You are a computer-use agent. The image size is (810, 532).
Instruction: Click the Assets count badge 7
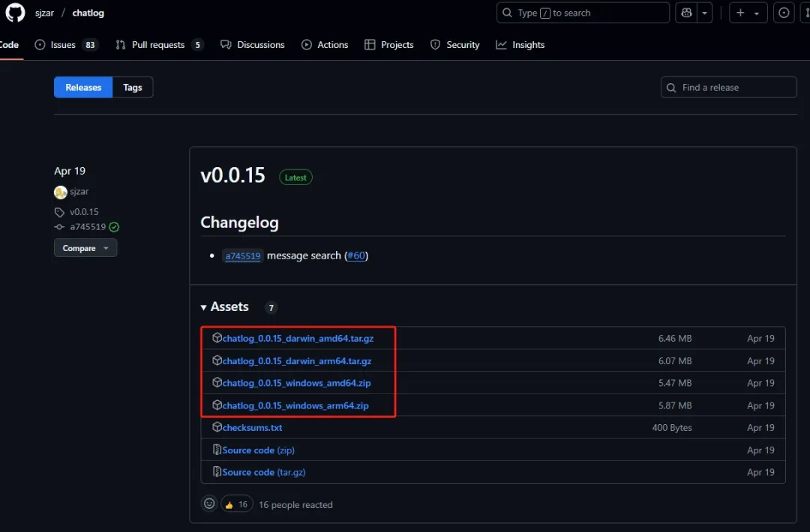coord(271,307)
